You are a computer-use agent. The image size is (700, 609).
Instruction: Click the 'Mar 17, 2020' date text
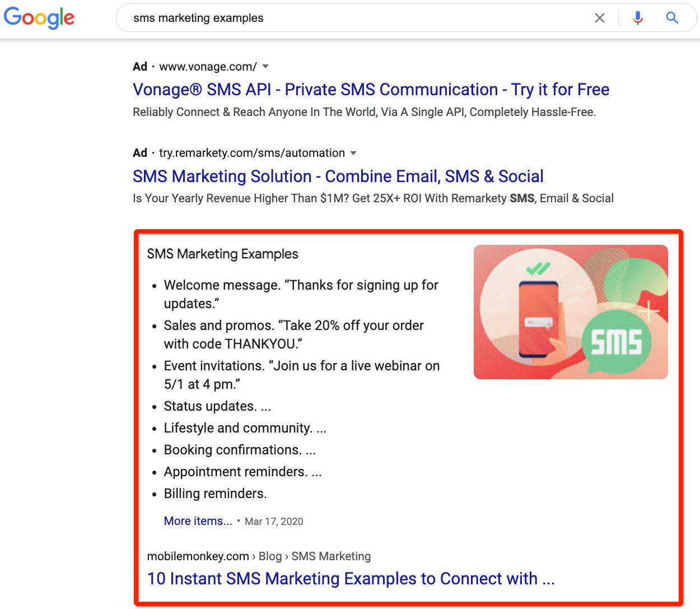[274, 522]
